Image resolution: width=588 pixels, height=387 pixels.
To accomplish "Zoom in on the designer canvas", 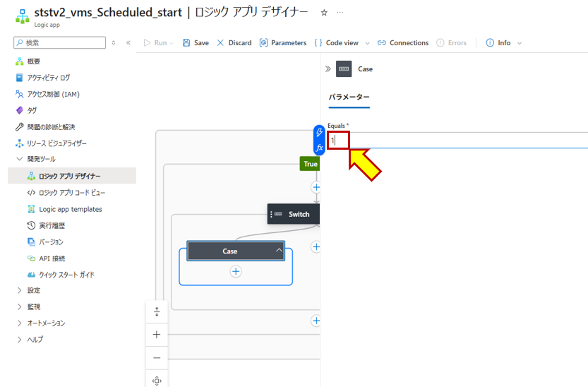I will pyautogui.click(x=157, y=335).
